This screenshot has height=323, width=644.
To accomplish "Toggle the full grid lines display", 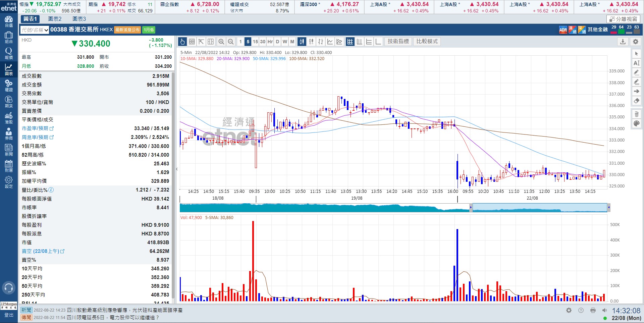I will [350, 42].
